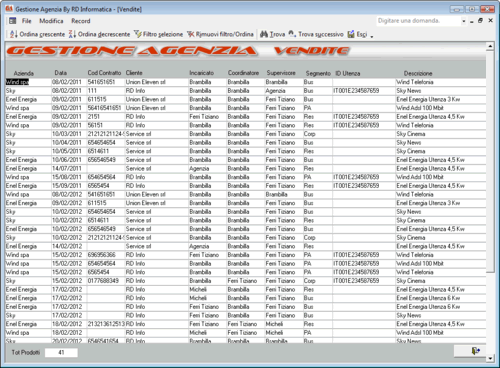Click the Tot Prodotti field showing 41

click(x=61, y=352)
